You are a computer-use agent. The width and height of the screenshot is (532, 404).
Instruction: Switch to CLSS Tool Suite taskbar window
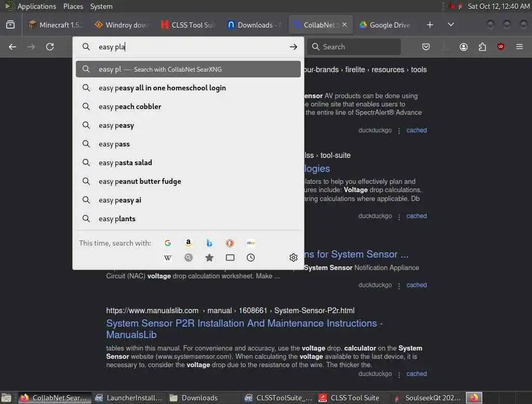(x=349, y=398)
